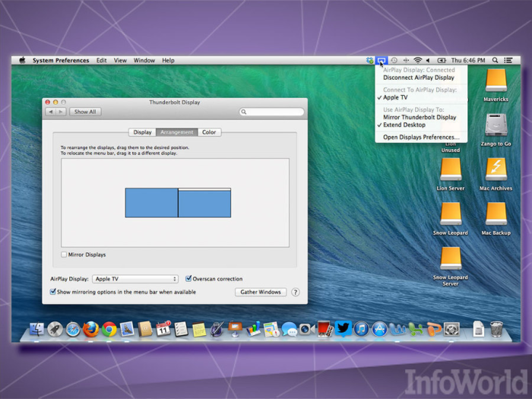Click the back arrow in preferences toolbar

tap(51, 112)
